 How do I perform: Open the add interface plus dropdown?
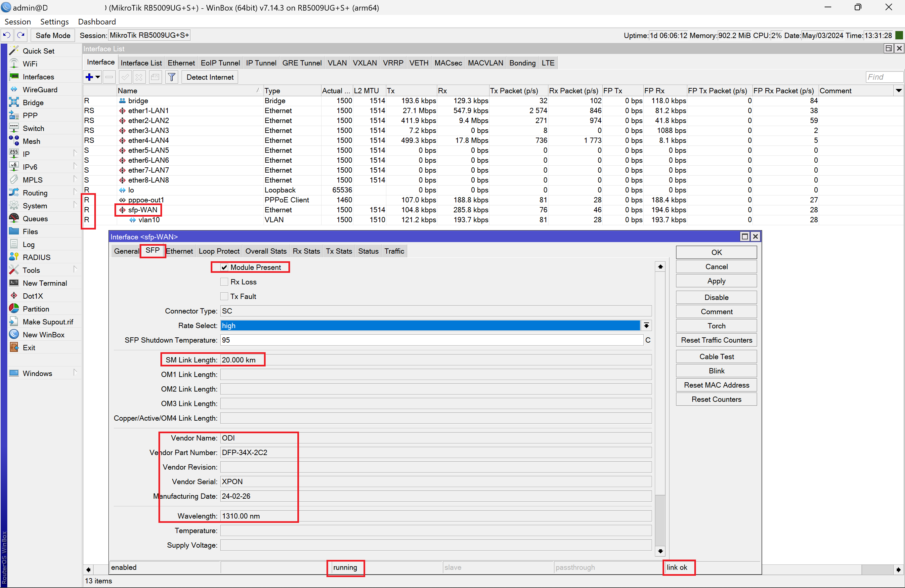(92, 77)
